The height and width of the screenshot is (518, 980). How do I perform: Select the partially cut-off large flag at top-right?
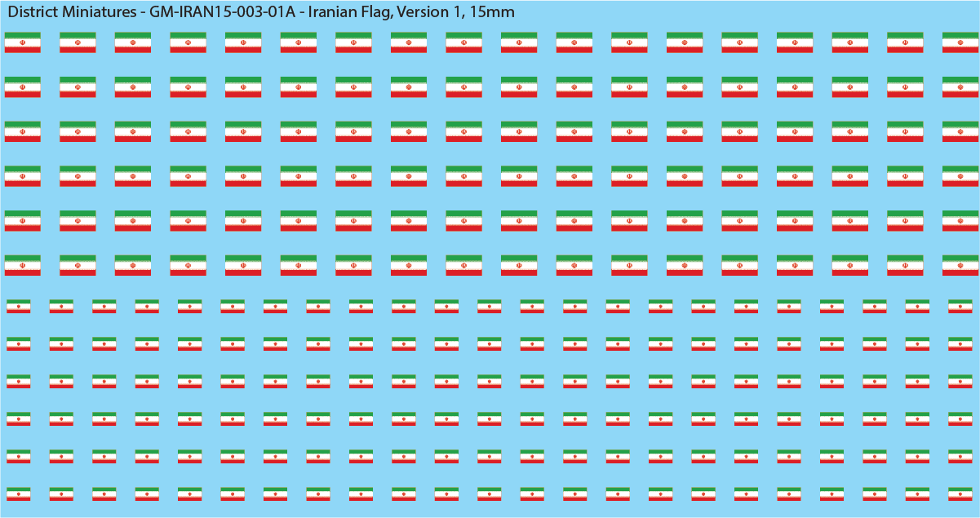coord(960,42)
